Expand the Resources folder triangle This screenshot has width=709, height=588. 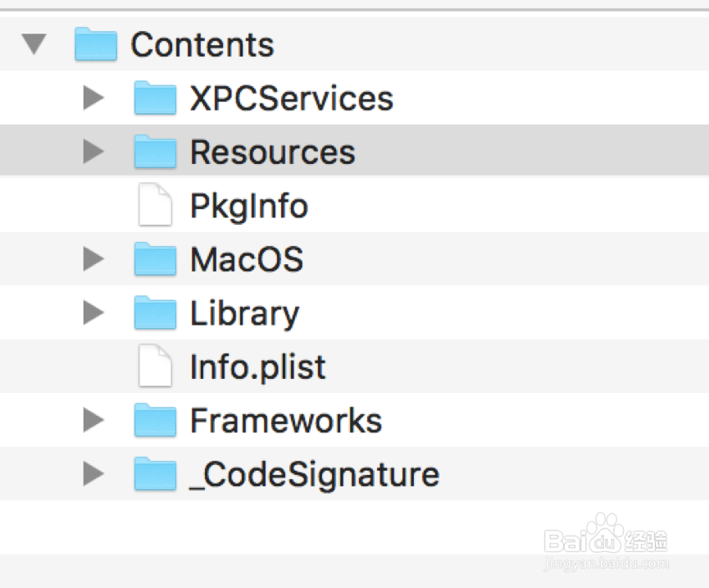coord(94,153)
